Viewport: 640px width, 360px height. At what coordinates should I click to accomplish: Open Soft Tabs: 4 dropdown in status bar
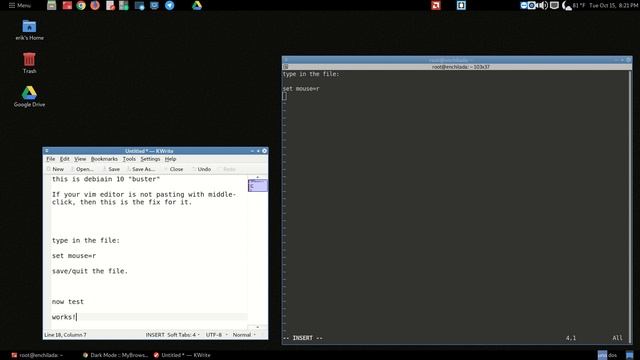[183, 335]
